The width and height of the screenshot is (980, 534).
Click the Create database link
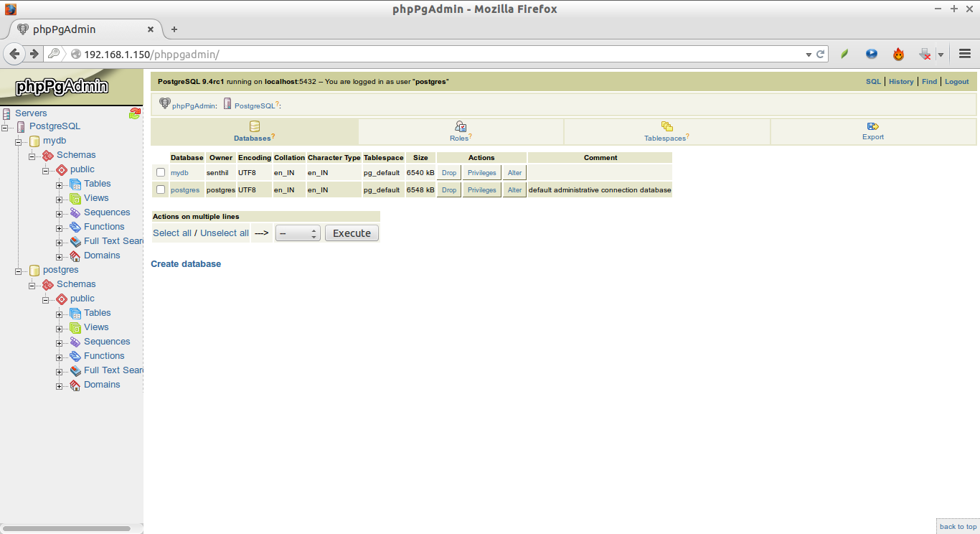186,264
